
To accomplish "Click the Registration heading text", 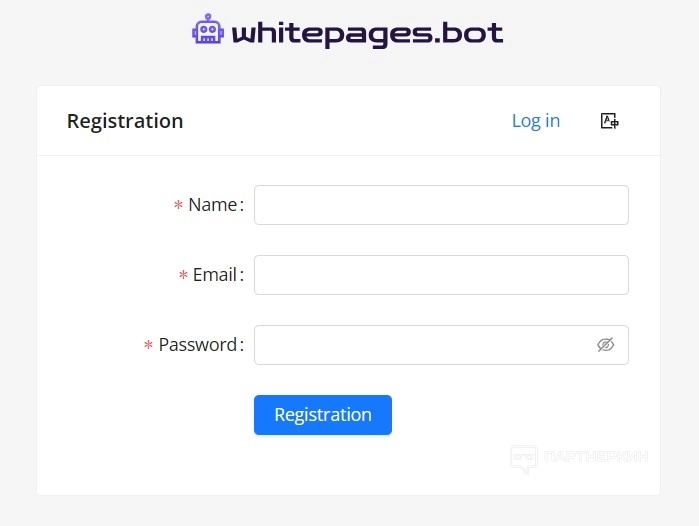I will tap(125, 121).
